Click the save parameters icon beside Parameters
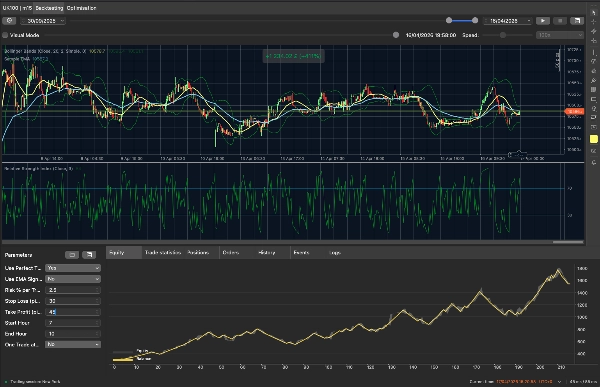Image resolution: width=600 pixels, height=387 pixels. pyautogui.click(x=89, y=255)
